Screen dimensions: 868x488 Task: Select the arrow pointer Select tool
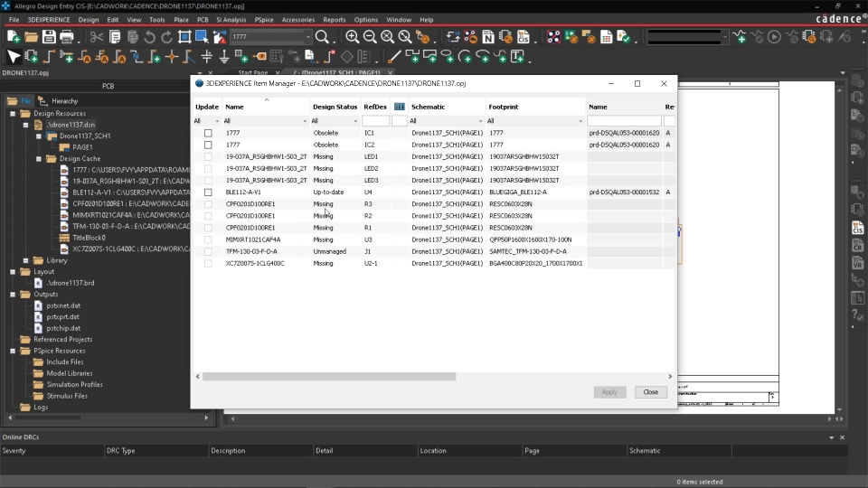14,56
